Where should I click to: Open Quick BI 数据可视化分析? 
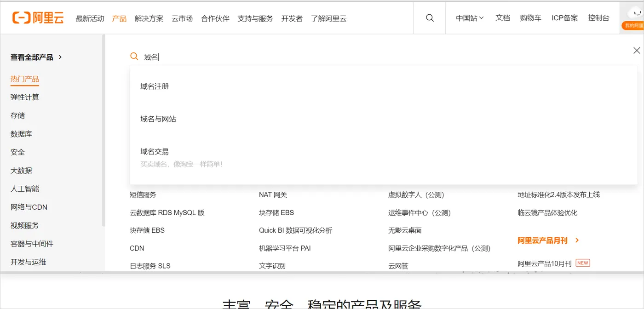click(x=295, y=230)
